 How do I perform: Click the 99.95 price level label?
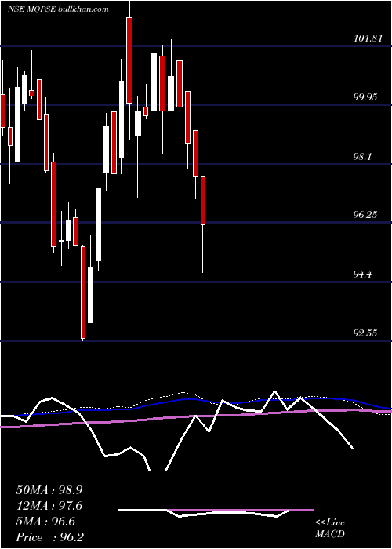365,97
